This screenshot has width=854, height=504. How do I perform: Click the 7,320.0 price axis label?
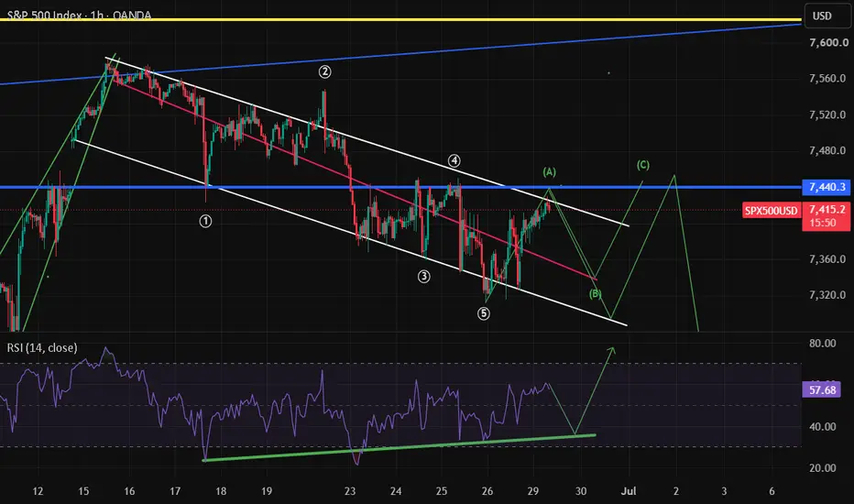(x=827, y=295)
